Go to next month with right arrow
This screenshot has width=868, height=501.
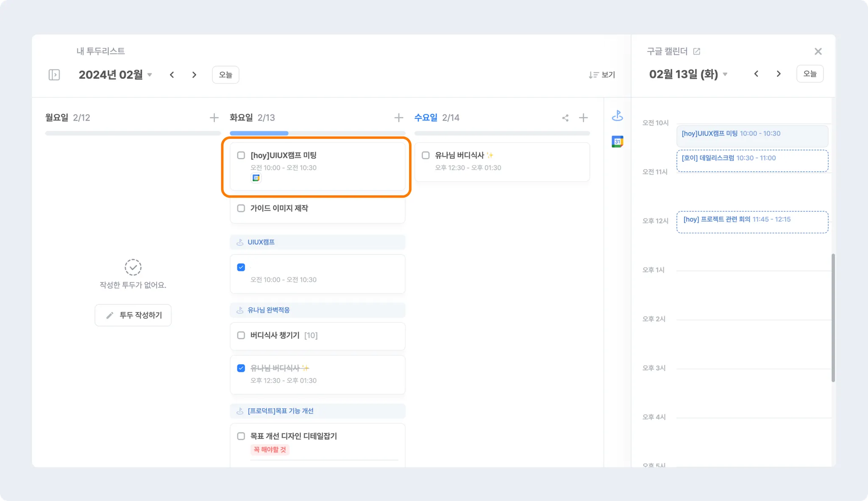[194, 75]
